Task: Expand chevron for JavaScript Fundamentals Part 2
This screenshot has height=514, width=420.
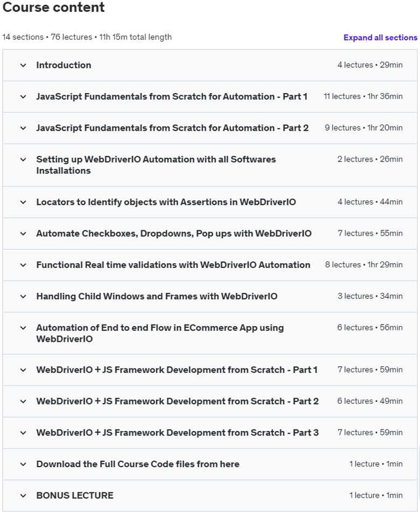Action: [x=23, y=128]
